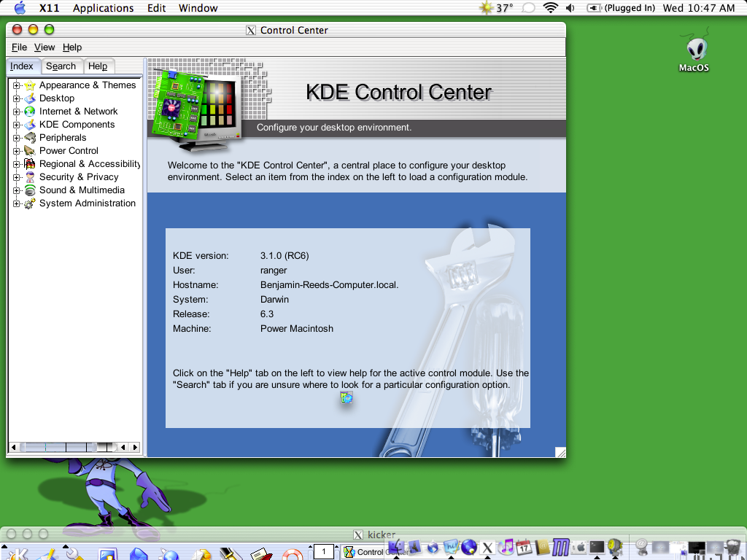The width and height of the screenshot is (747, 560).
Task: Click the hostname "Benjamin-Reeds-Computer.local."
Action: tap(329, 285)
